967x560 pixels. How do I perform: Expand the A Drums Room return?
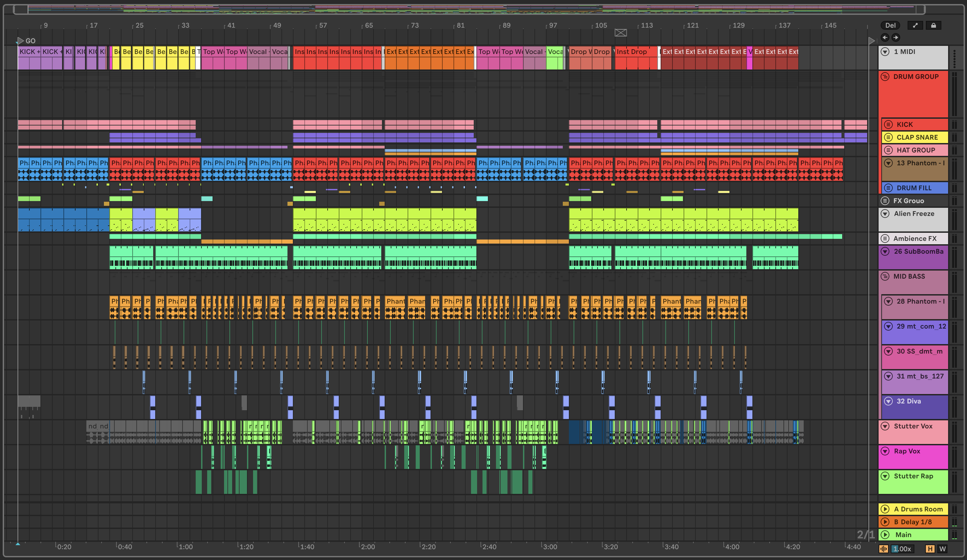[885, 509]
